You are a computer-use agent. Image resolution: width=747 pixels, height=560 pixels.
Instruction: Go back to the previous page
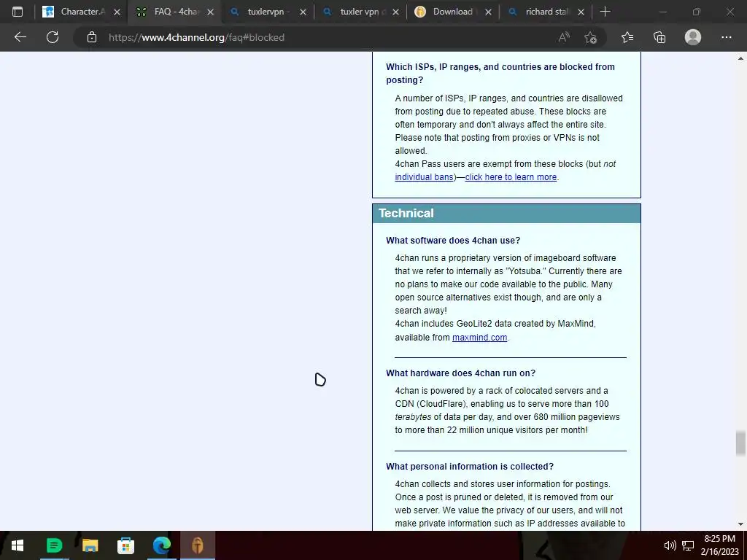point(20,37)
